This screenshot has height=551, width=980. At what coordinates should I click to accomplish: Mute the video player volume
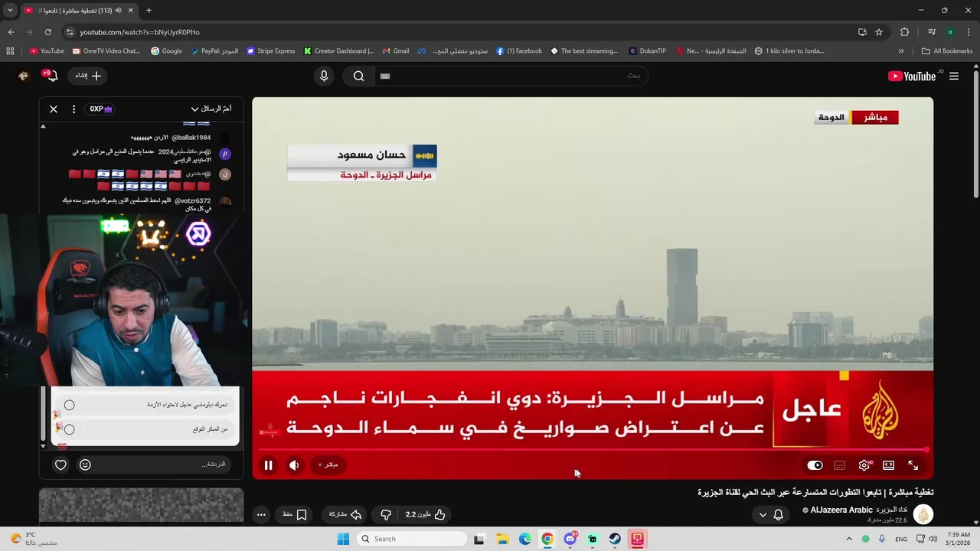294,465
